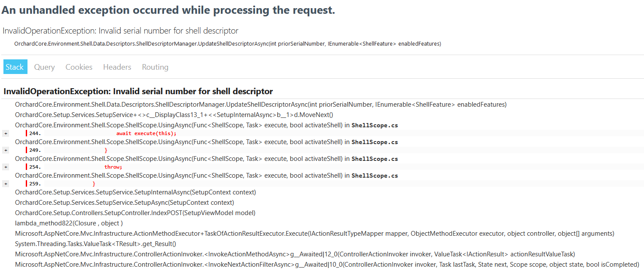Expand the stack frame showing line 254
644x271 pixels.
tap(5, 166)
